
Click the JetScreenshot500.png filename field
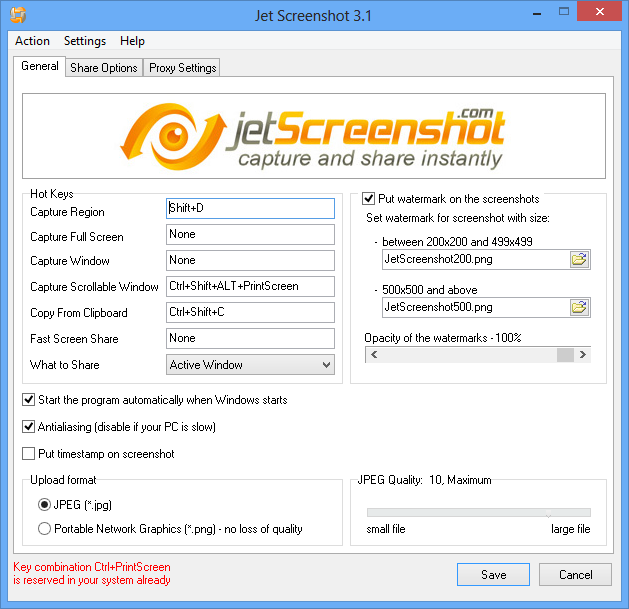click(x=475, y=308)
